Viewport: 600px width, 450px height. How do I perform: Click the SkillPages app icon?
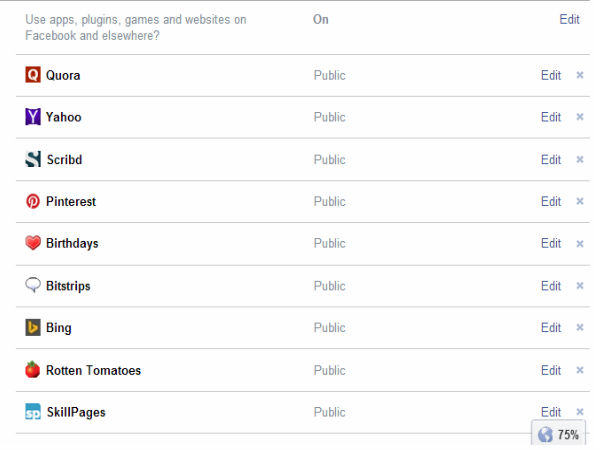pyautogui.click(x=33, y=412)
